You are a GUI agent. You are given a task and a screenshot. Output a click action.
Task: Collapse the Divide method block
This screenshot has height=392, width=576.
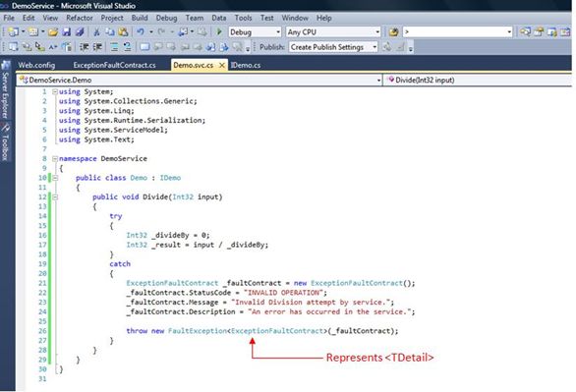tap(55, 197)
